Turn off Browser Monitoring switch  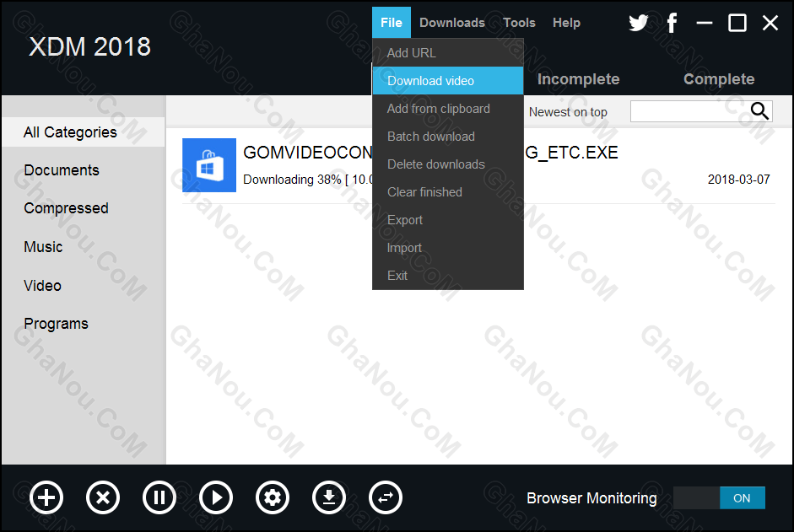point(719,498)
